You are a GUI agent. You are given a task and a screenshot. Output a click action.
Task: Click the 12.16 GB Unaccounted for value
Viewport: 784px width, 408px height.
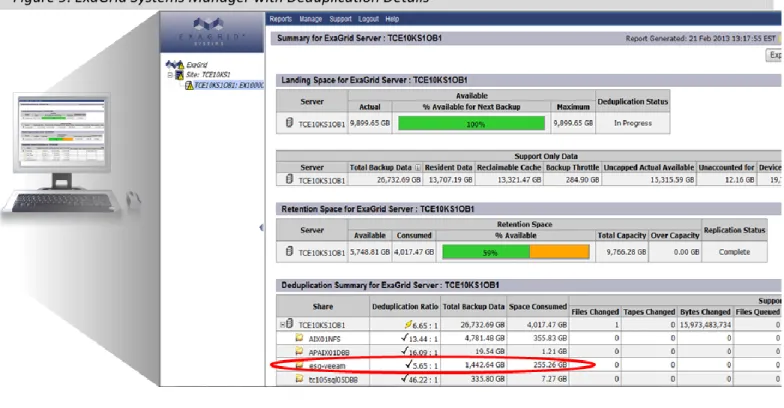click(740, 180)
